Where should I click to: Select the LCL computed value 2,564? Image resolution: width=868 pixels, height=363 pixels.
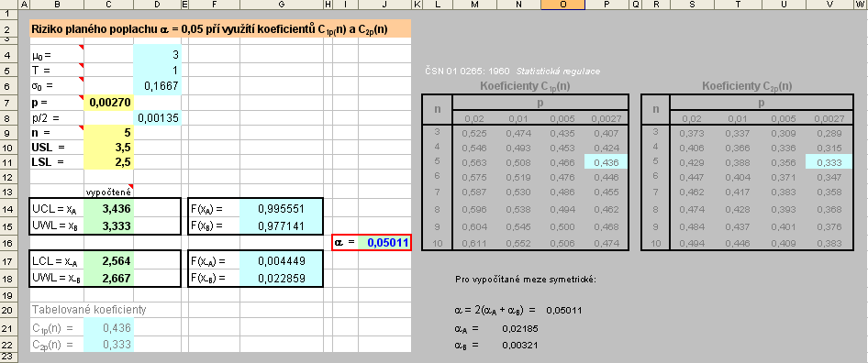pos(108,263)
